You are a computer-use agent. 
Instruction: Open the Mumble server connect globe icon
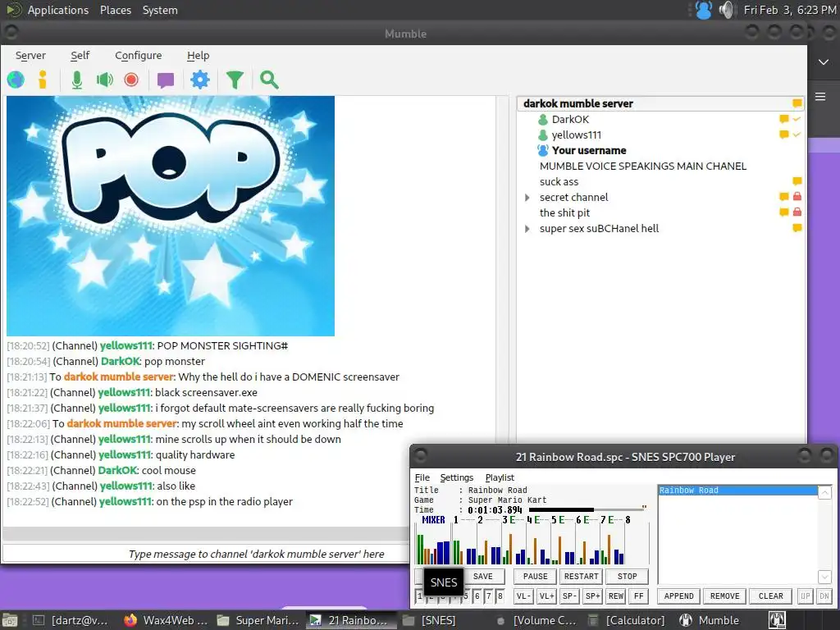point(16,80)
